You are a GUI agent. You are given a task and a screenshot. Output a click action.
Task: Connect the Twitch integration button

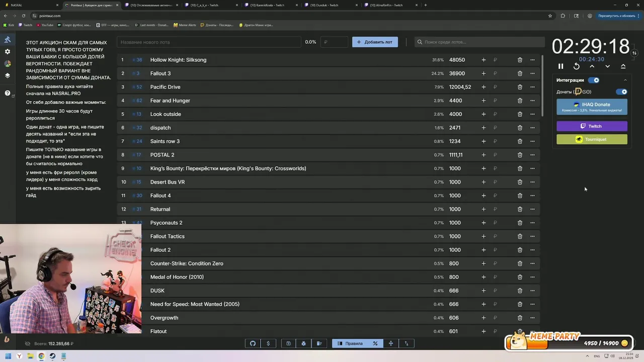click(592, 126)
